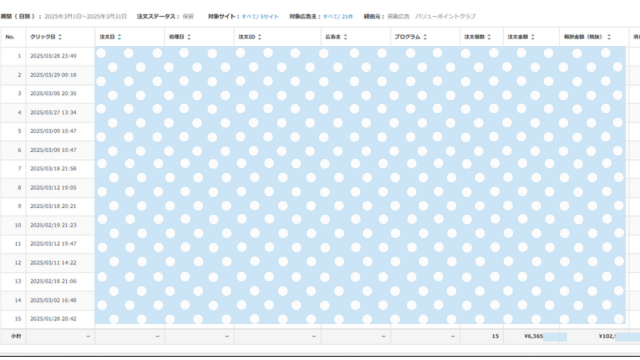Click the No. column header
Image resolution: width=640 pixels, height=360 pixels.
tap(10, 37)
